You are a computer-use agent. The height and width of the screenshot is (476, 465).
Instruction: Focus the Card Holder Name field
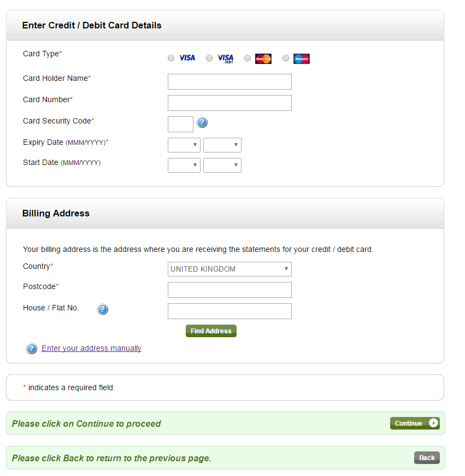[x=229, y=81]
